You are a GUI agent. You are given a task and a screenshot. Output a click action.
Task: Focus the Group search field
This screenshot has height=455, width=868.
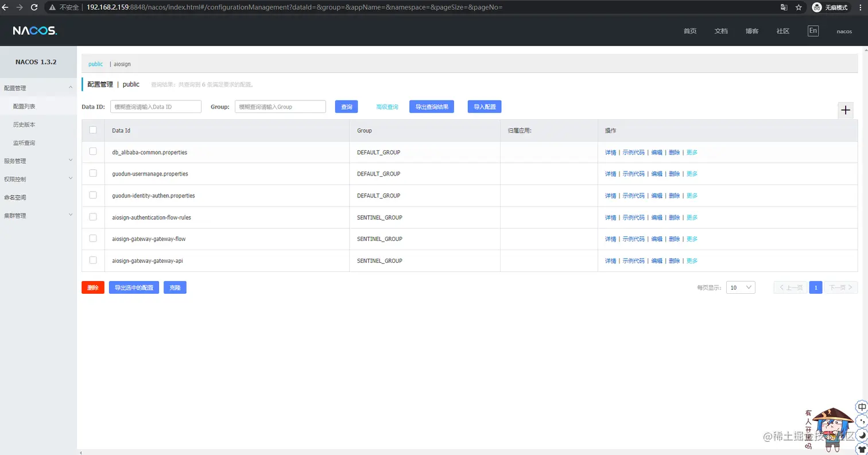click(280, 107)
